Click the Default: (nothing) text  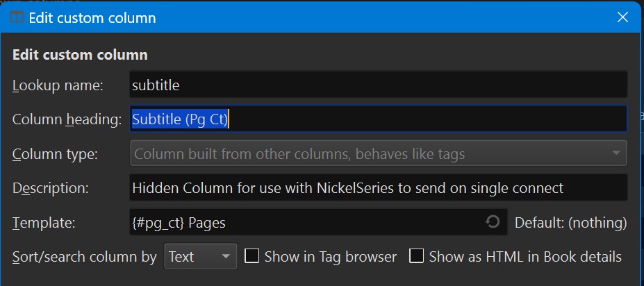coord(570,222)
